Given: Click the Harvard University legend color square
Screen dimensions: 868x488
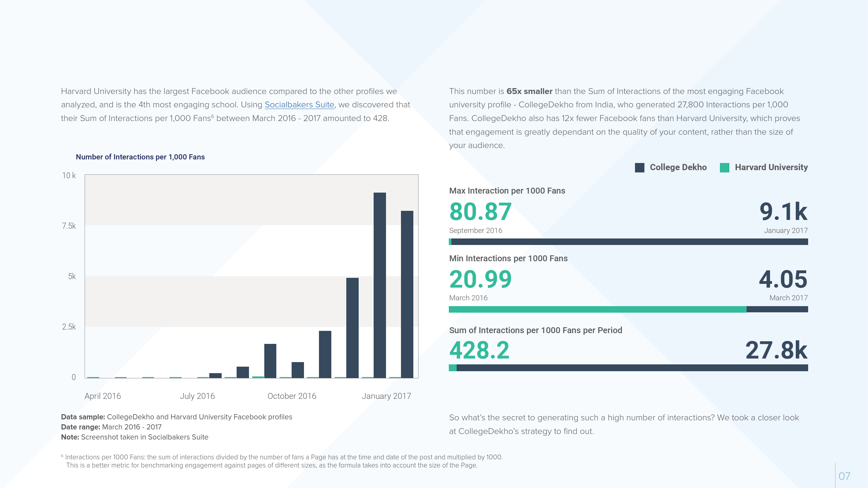Looking at the screenshot, I should (724, 167).
